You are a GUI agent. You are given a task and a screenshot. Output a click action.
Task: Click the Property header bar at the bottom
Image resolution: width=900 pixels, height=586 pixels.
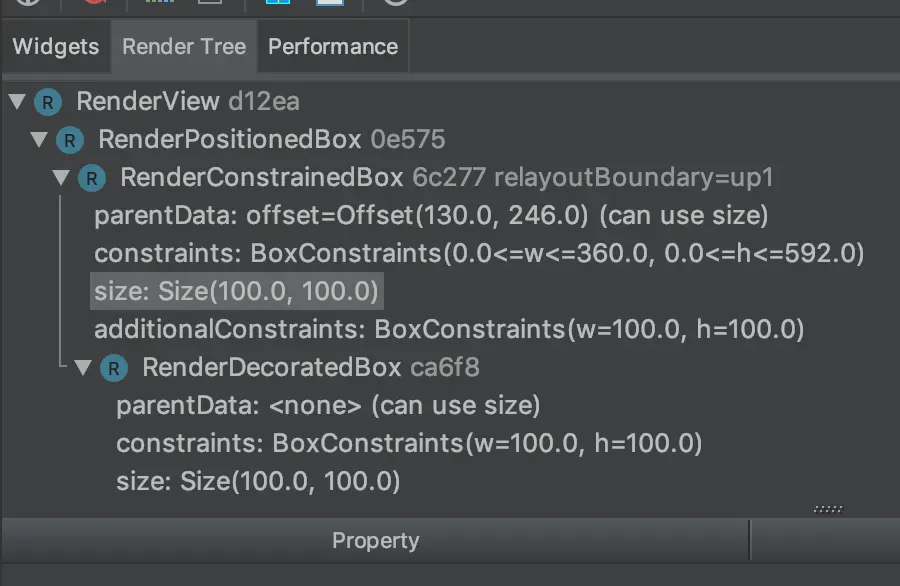[x=375, y=540]
